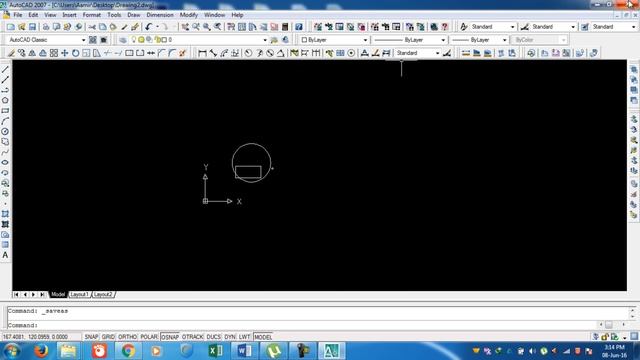Click the Move tool icon
The height and width of the screenshot is (360, 640).
(64, 53)
